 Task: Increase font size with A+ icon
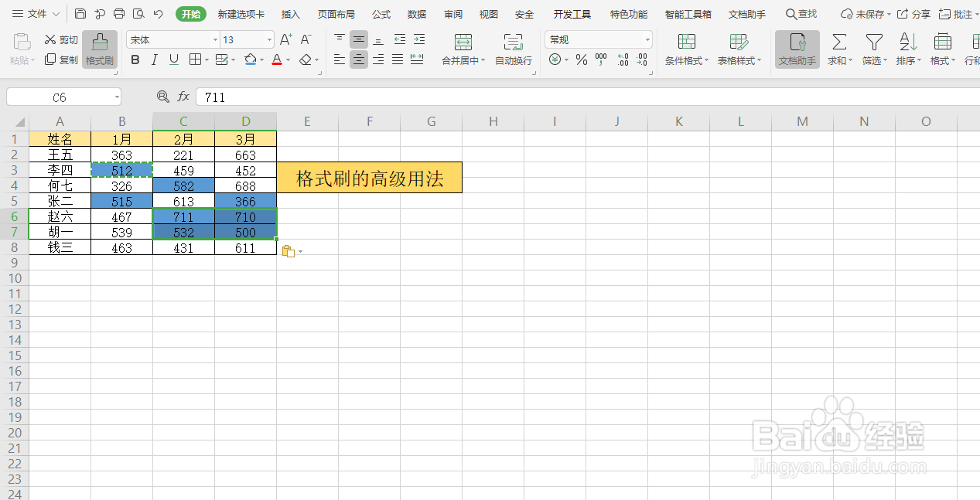click(285, 39)
